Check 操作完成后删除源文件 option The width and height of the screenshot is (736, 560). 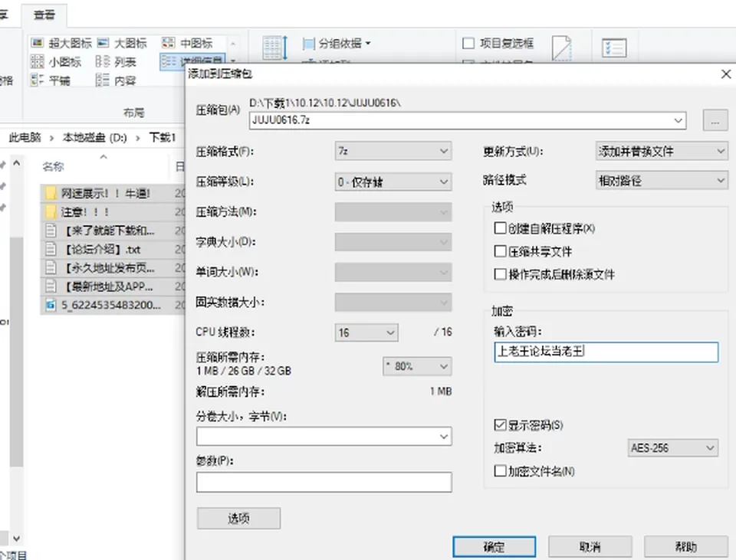tap(501, 274)
